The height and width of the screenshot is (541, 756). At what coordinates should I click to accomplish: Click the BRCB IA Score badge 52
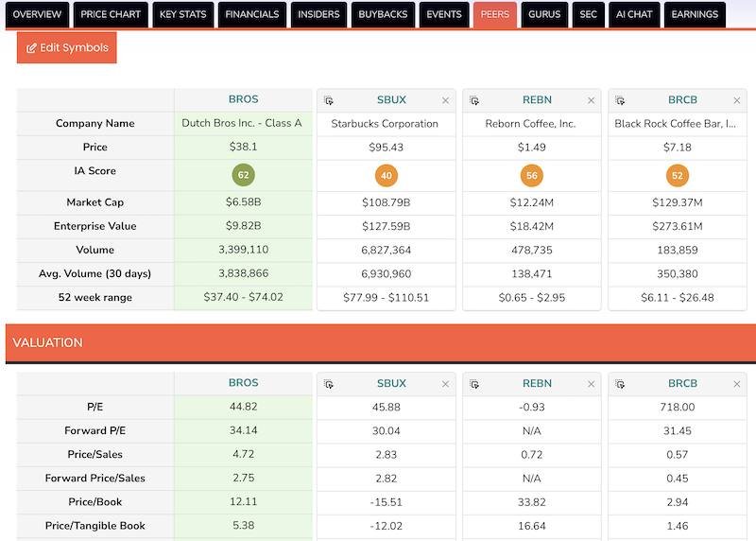pyautogui.click(x=678, y=176)
